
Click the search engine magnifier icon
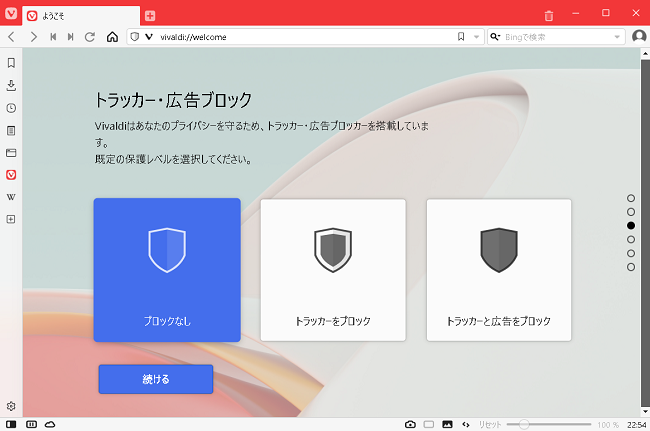point(495,37)
